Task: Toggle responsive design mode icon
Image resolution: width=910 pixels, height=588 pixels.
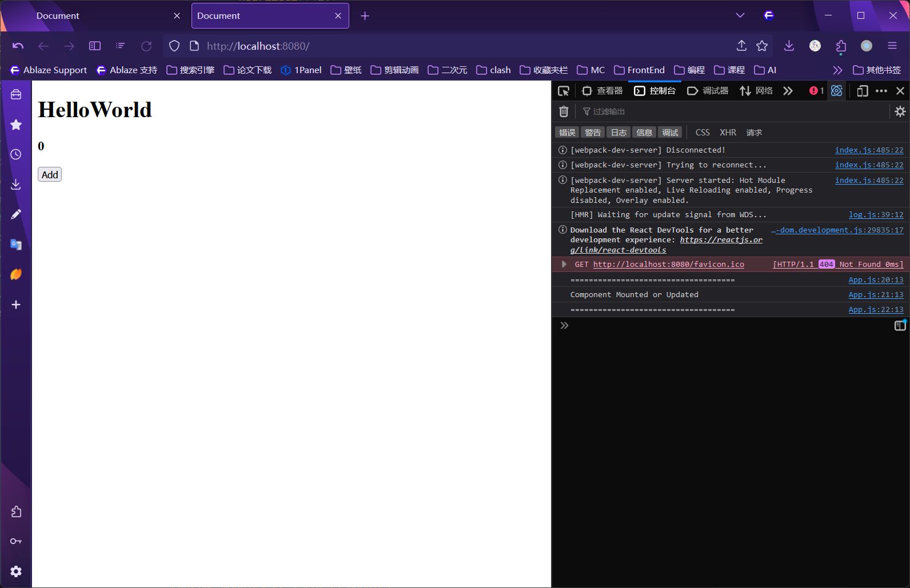Action: [x=862, y=91]
